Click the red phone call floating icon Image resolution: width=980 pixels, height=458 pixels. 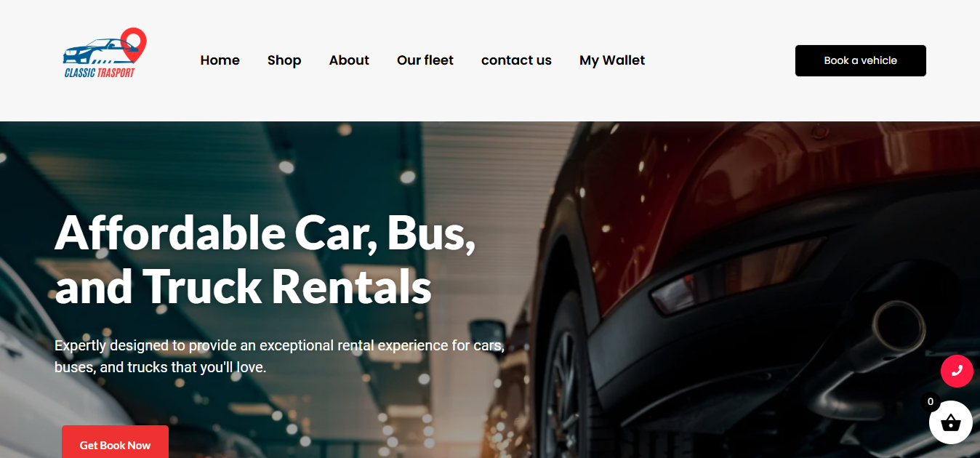tap(957, 371)
